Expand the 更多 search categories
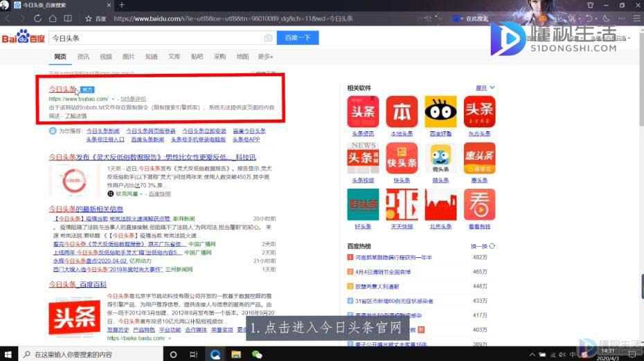Image resolution: width=644 pixels, height=361 pixels. click(x=265, y=57)
